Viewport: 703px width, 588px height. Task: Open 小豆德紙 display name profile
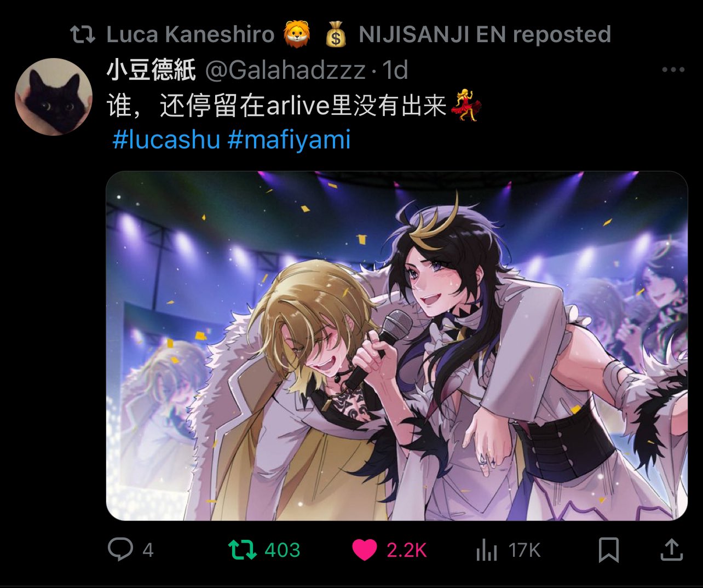tap(152, 70)
